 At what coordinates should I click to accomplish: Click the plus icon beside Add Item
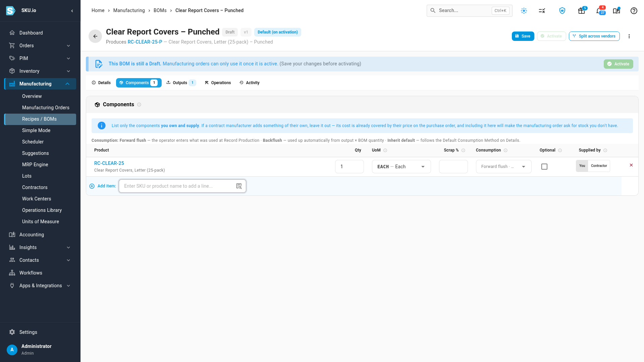(x=92, y=186)
